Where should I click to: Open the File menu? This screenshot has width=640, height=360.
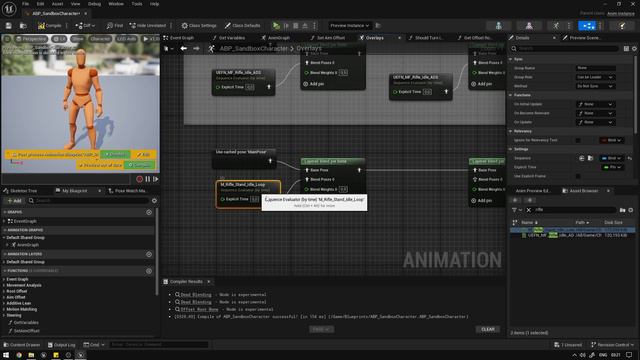(x=25, y=4)
